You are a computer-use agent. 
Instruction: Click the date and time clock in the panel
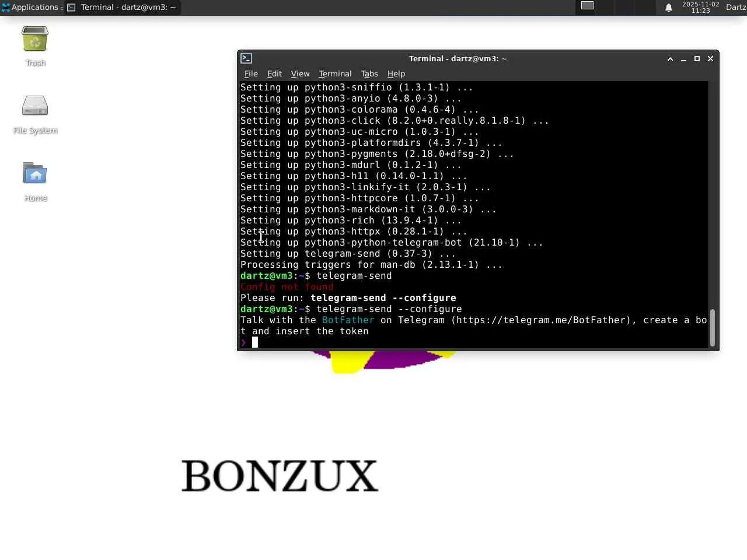click(700, 8)
